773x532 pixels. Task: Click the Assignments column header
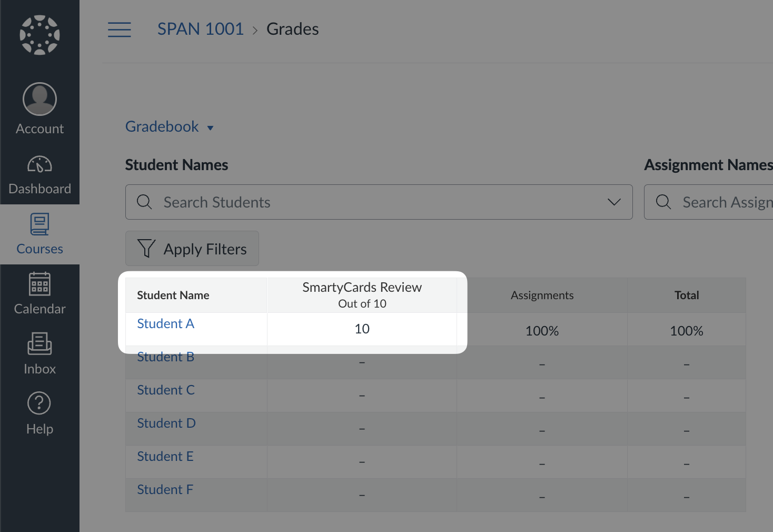point(542,295)
